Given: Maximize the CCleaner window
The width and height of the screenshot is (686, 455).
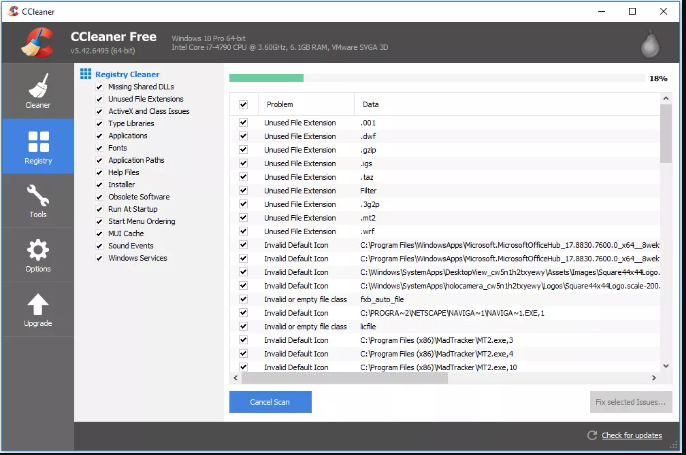Looking at the screenshot, I should [632, 11].
